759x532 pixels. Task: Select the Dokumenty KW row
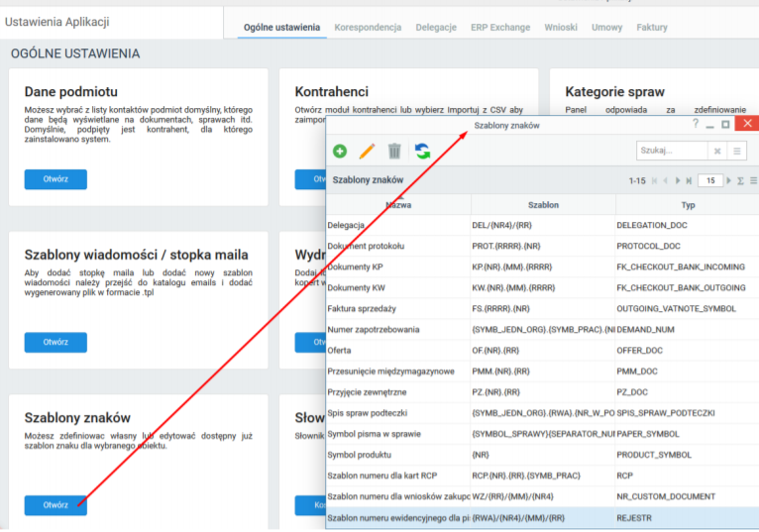pyautogui.click(x=543, y=288)
